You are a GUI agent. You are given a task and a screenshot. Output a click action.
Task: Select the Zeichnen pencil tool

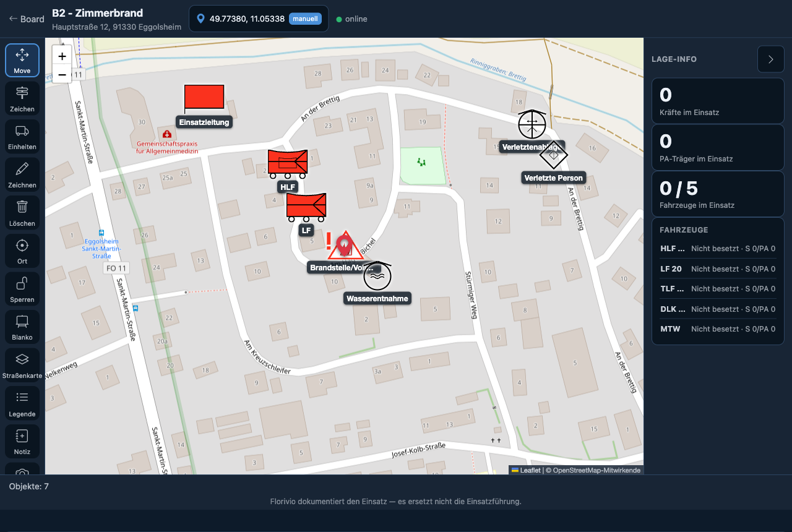tap(22, 175)
